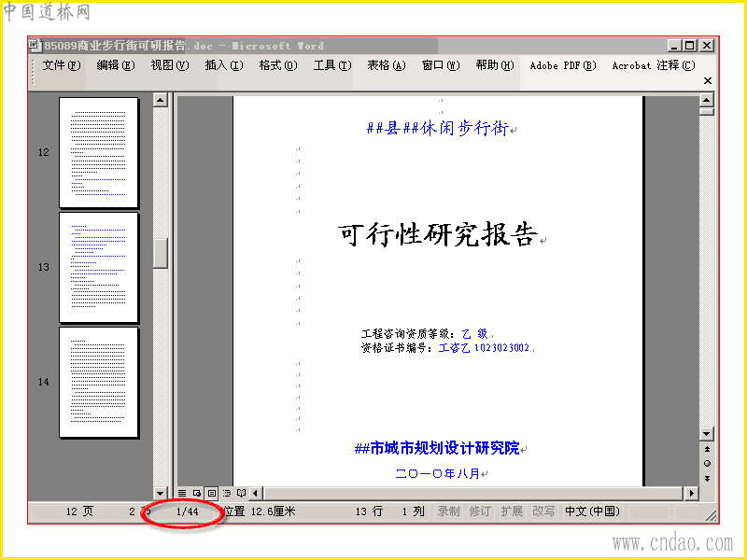Toggle 改写 overtype mode indicator
Screen dimensions: 747x560
pyautogui.click(x=543, y=511)
